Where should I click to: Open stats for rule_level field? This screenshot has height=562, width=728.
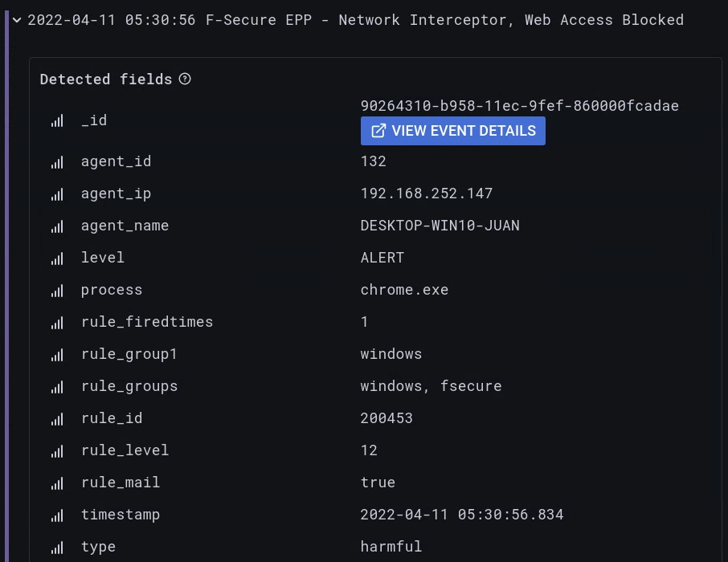[57, 451]
